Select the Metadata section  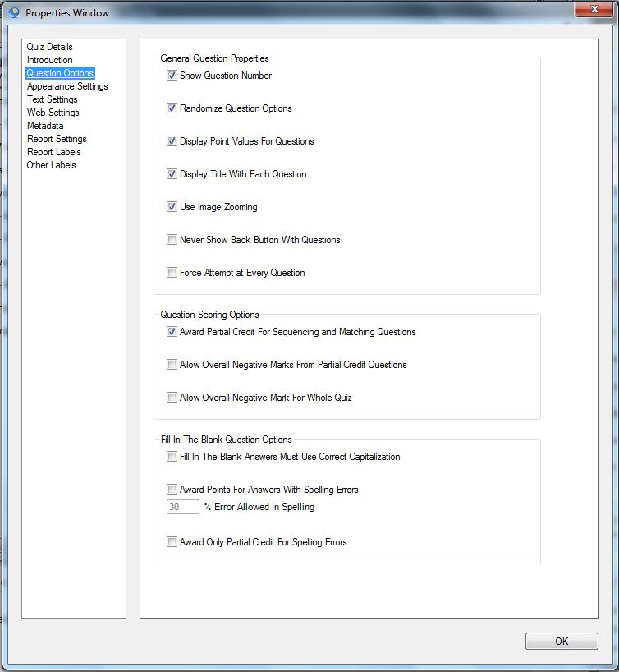(x=45, y=126)
